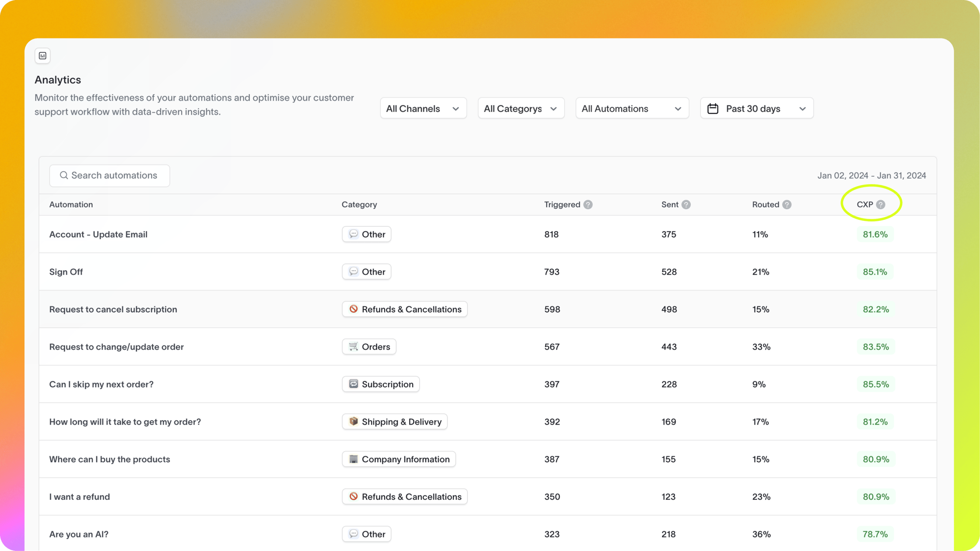Click the Analytics page heading
The width and height of the screenshot is (980, 551).
coord(58,80)
